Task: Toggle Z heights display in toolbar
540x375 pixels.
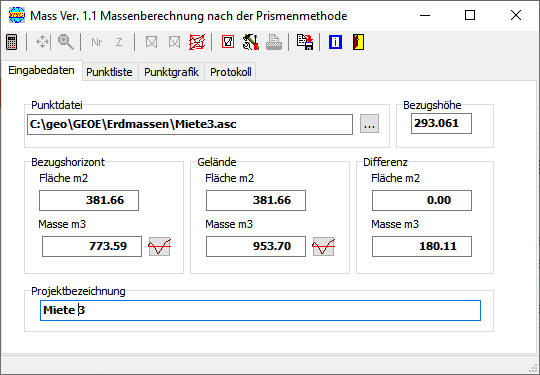Action: coord(119,42)
